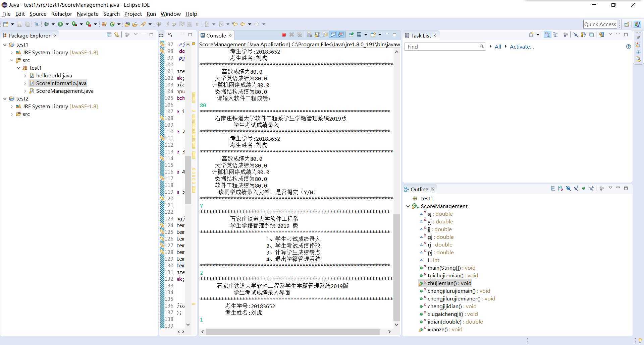Expand JRE System Library under test1
Image resolution: width=644 pixels, height=345 pixels.
coord(12,53)
